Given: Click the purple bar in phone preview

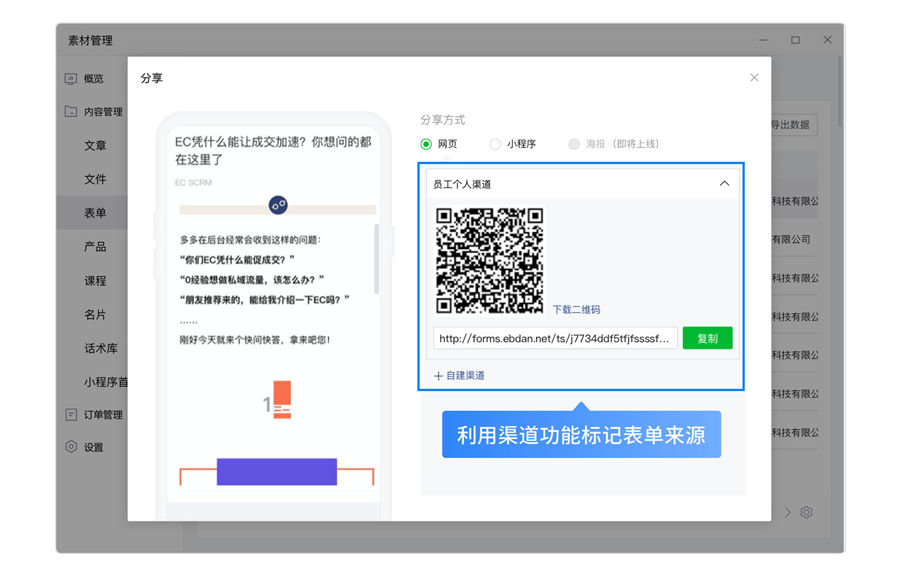Looking at the screenshot, I should (277, 472).
